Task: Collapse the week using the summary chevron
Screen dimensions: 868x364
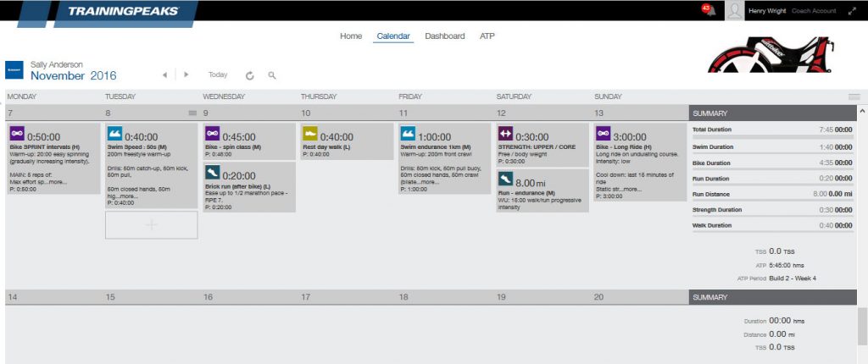Action: [862, 112]
